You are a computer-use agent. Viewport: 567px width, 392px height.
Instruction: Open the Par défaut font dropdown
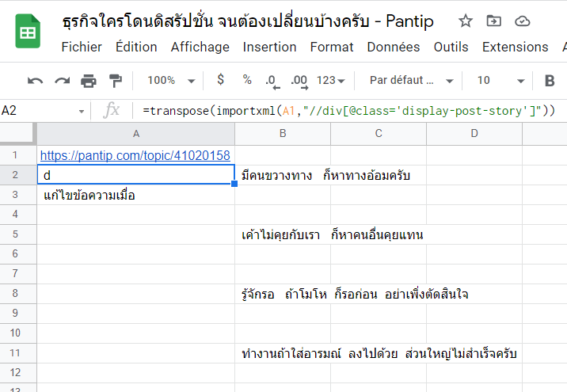411,80
